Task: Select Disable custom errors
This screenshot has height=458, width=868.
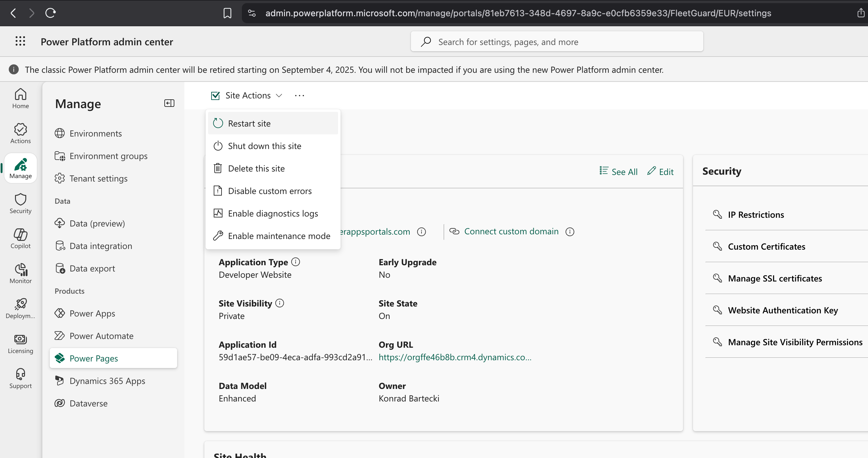Action: pos(273,191)
